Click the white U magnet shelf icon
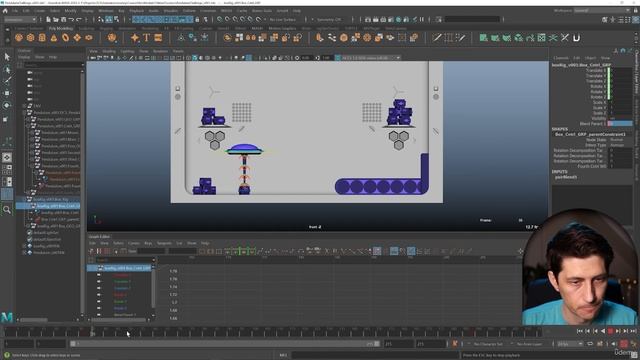The height and width of the screenshot is (360, 640). point(576,38)
